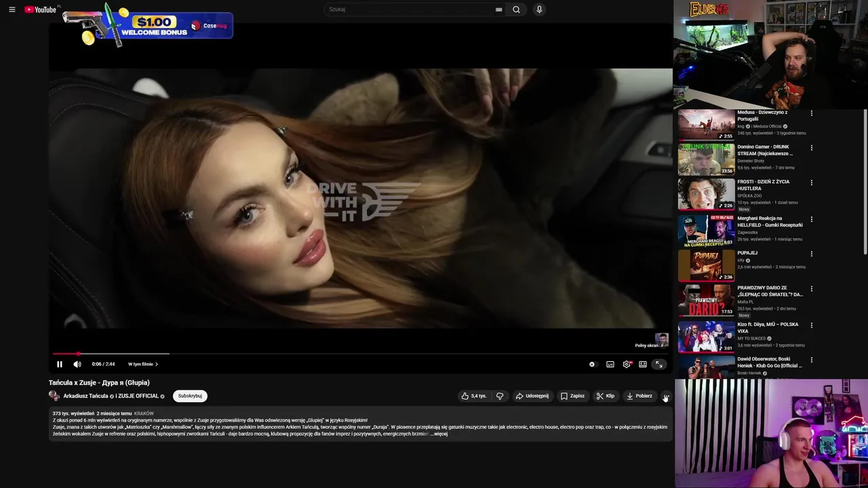Screen dimensions: 868x488
Task: Open options for Medusa video
Action: click(x=811, y=114)
